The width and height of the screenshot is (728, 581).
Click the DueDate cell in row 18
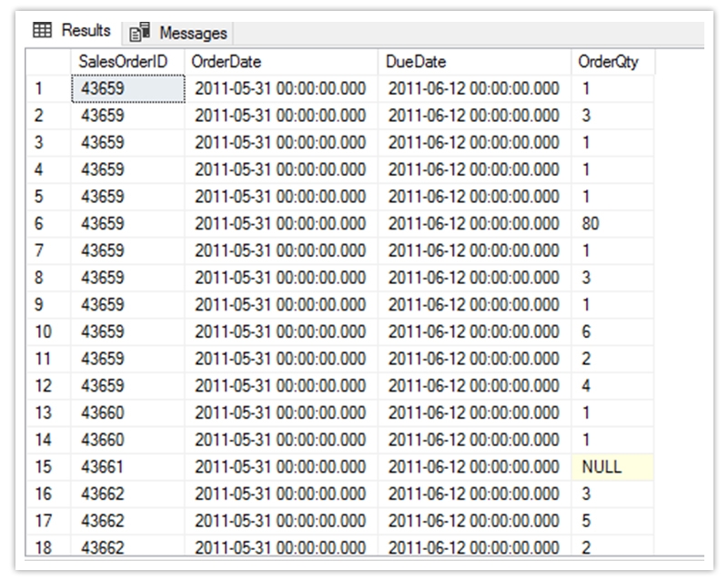click(x=474, y=545)
